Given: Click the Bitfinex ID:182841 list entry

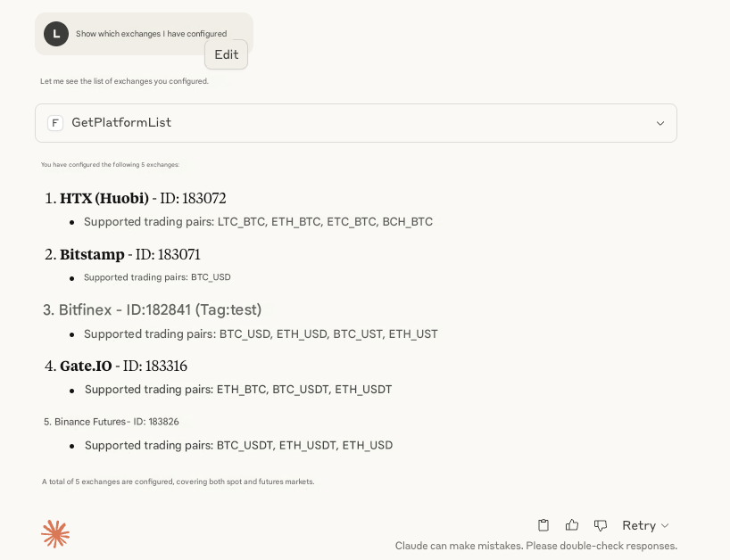Looking at the screenshot, I should (x=160, y=309).
